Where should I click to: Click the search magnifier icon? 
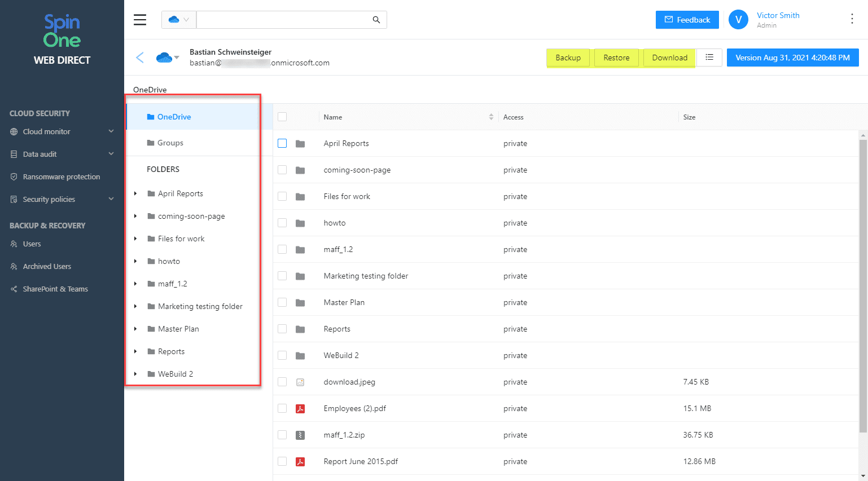376,20
